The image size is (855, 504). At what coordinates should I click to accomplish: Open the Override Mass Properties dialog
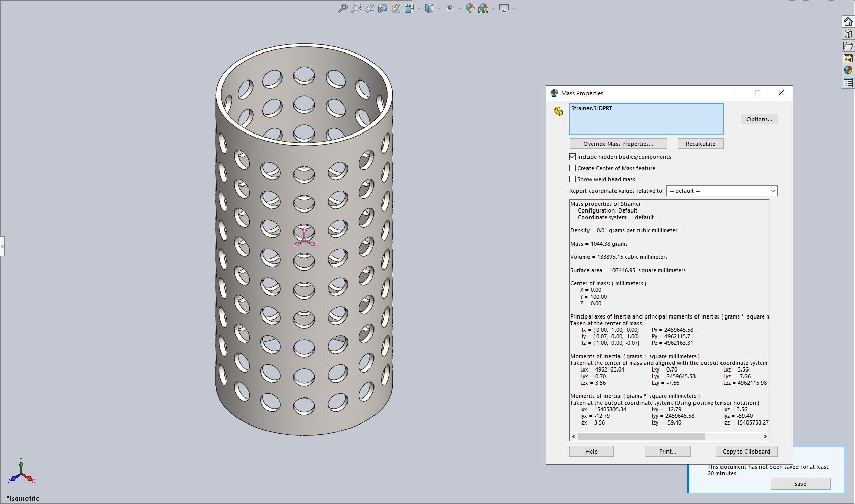click(618, 144)
